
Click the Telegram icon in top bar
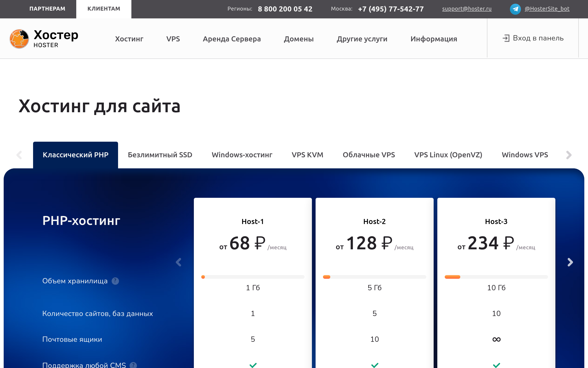coord(515,9)
